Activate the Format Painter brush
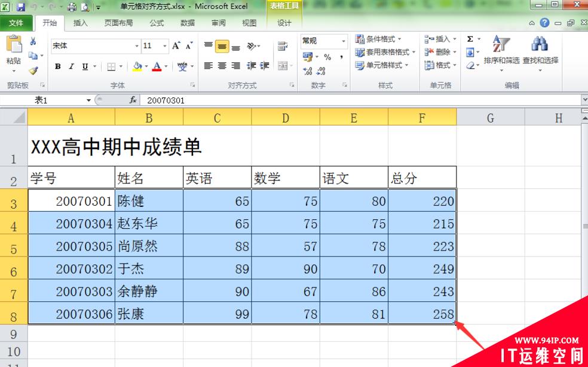588x367 pixels. point(33,70)
